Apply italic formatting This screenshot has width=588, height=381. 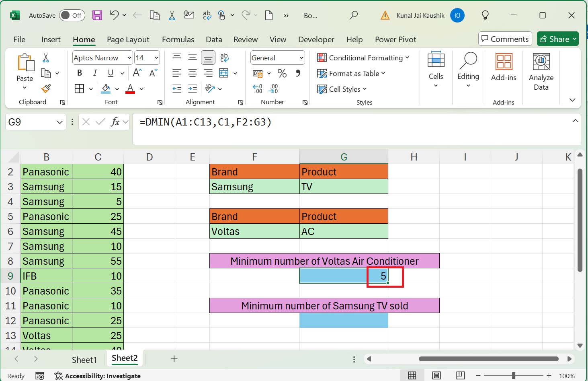95,73
